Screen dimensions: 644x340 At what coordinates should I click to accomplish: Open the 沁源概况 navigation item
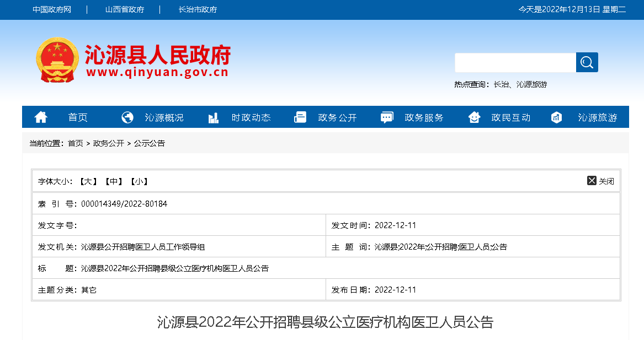click(x=164, y=118)
